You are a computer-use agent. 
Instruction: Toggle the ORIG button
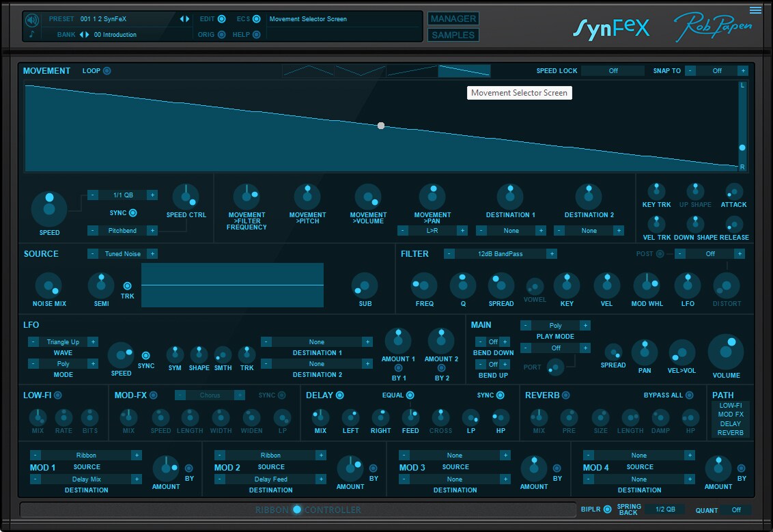(x=222, y=35)
